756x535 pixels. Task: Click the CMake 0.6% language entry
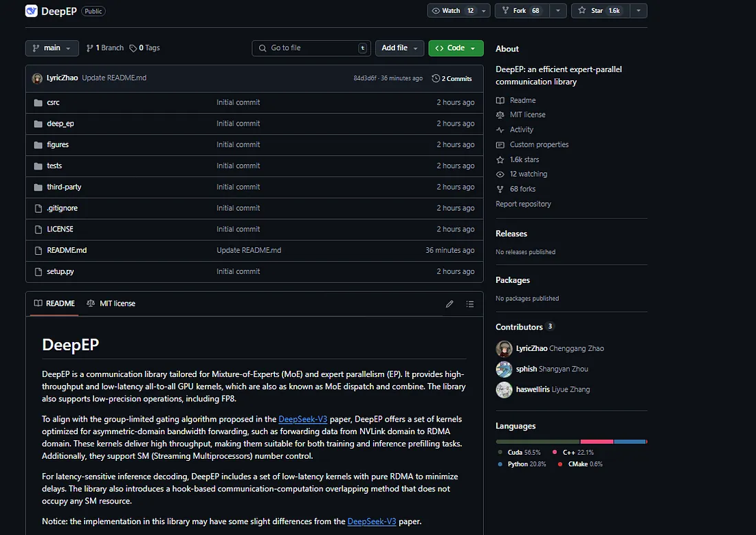point(581,465)
